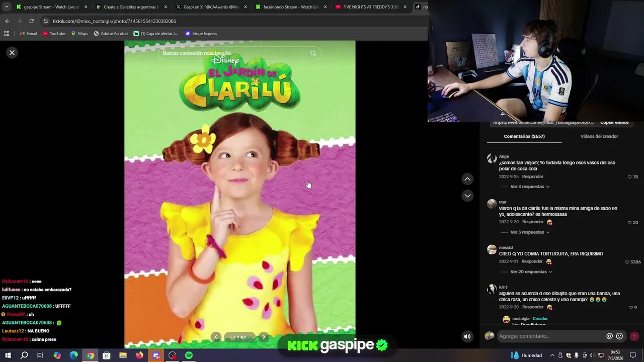Switch to 'Create a Galletitas argentinas' tab

tap(131, 7)
